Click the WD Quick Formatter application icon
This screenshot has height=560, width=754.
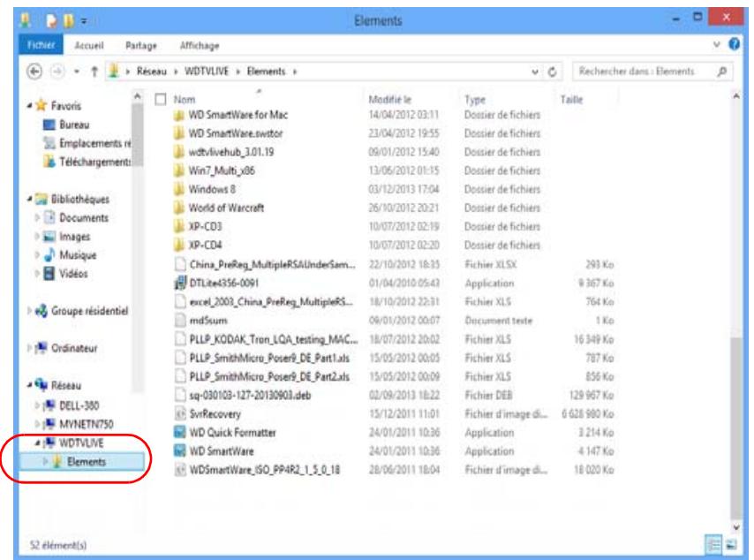(179, 432)
